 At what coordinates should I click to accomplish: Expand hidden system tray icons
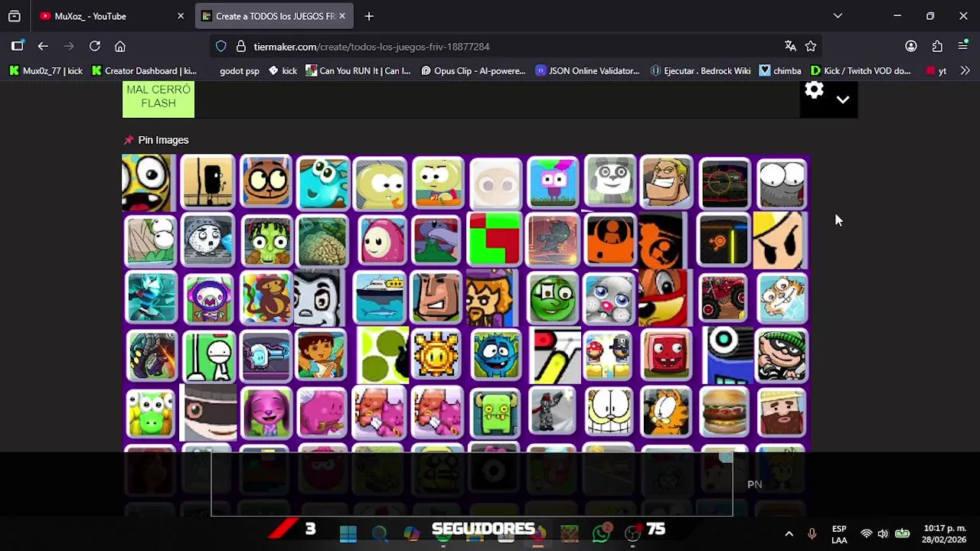pos(789,533)
